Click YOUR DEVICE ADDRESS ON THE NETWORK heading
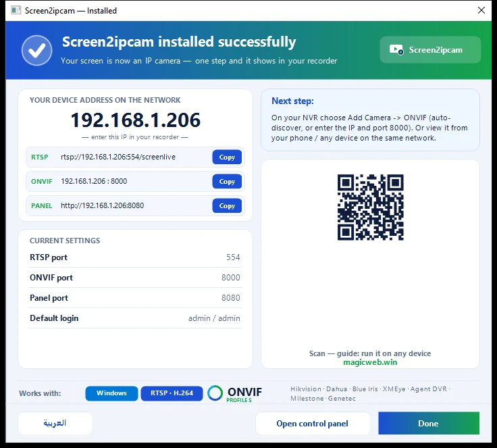The width and height of the screenshot is (497, 448). click(105, 100)
